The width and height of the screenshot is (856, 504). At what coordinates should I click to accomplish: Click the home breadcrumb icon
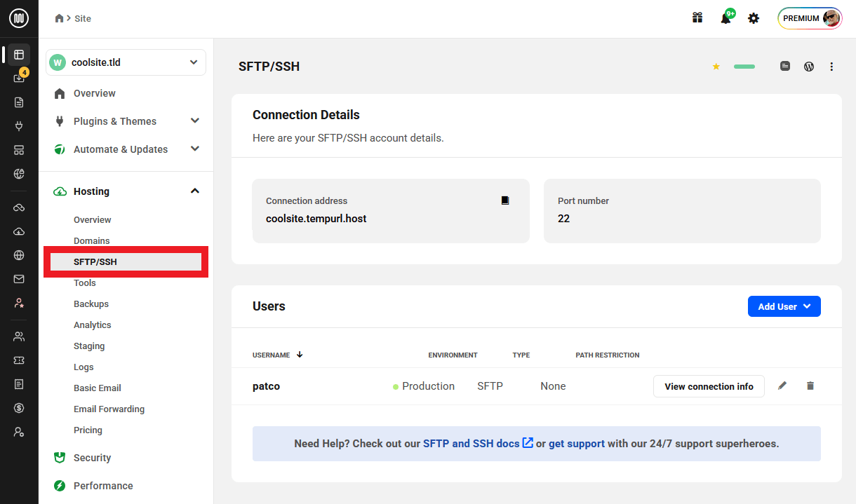[x=60, y=18]
